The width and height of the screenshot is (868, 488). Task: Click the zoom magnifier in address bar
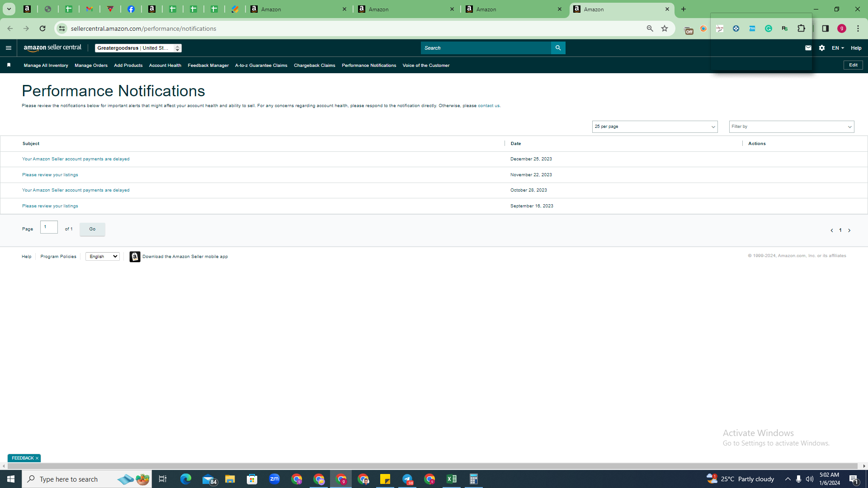click(650, 28)
